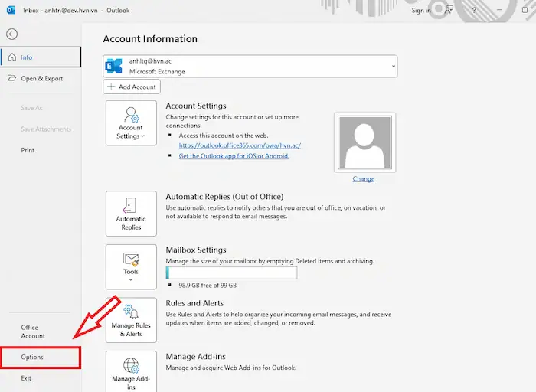Open Outlook Options
The image size is (536, 392).
(x=41, y=357)
